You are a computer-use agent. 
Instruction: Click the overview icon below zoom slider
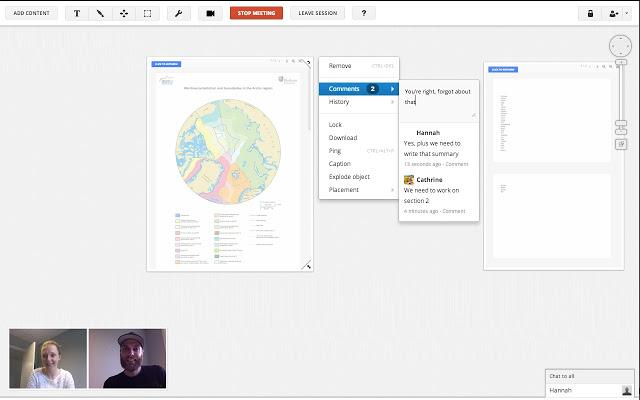[621, 144]
